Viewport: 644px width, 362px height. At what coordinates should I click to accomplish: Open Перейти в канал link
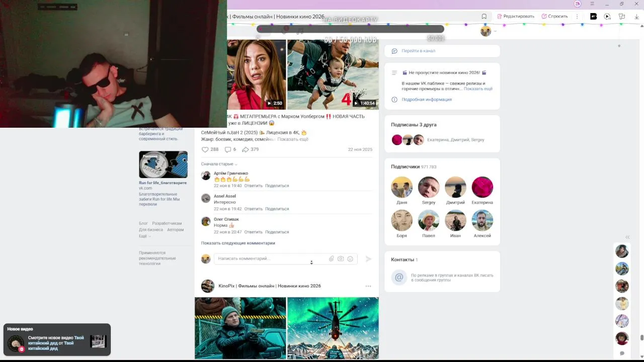pos(418,51)
